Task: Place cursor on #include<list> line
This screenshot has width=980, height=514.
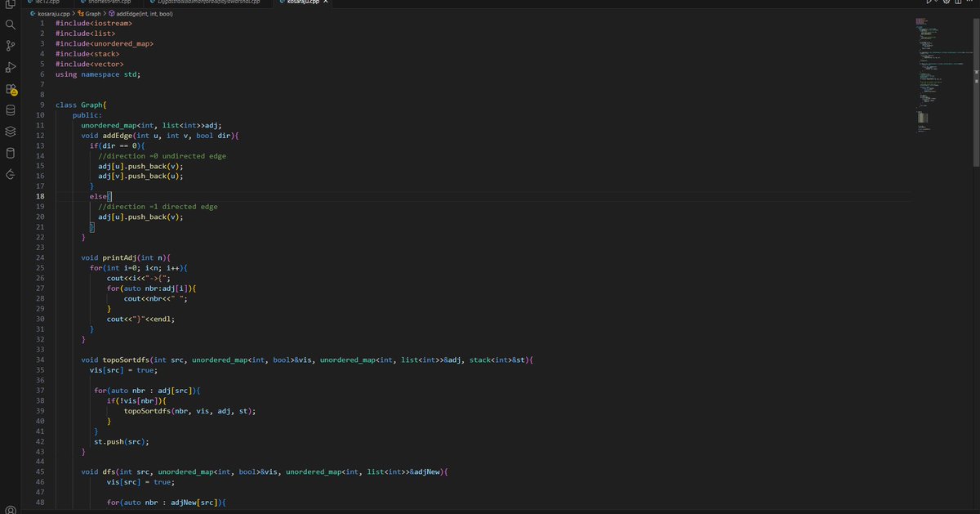Action: pos(86,34)
